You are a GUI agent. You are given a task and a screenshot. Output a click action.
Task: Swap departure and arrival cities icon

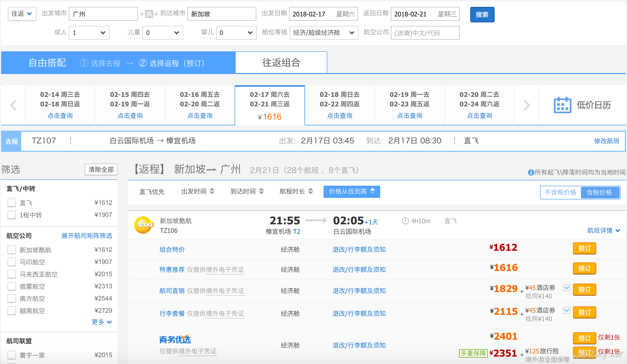coord(149,14)
